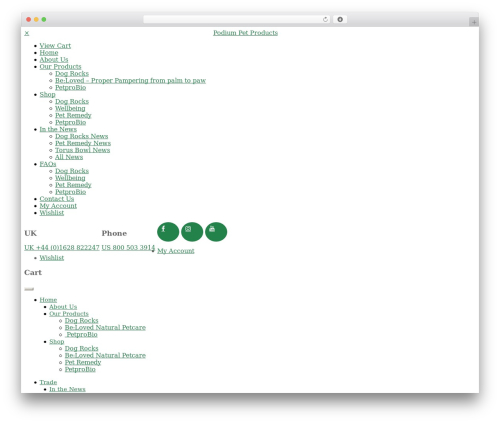
Task: Select PetproBio under top Our Products
Action: click(x=70, y=88)
